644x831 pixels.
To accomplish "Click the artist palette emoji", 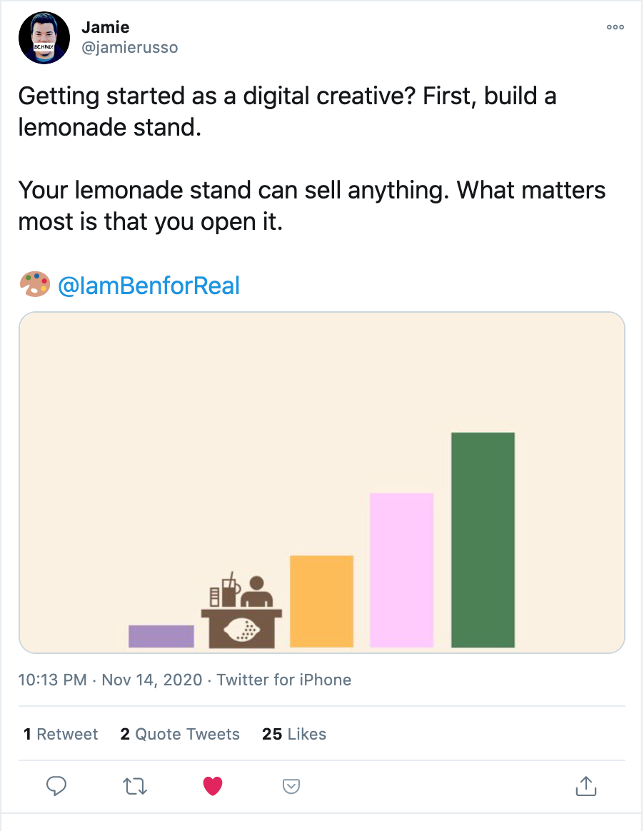I will (x=34, y=285).
